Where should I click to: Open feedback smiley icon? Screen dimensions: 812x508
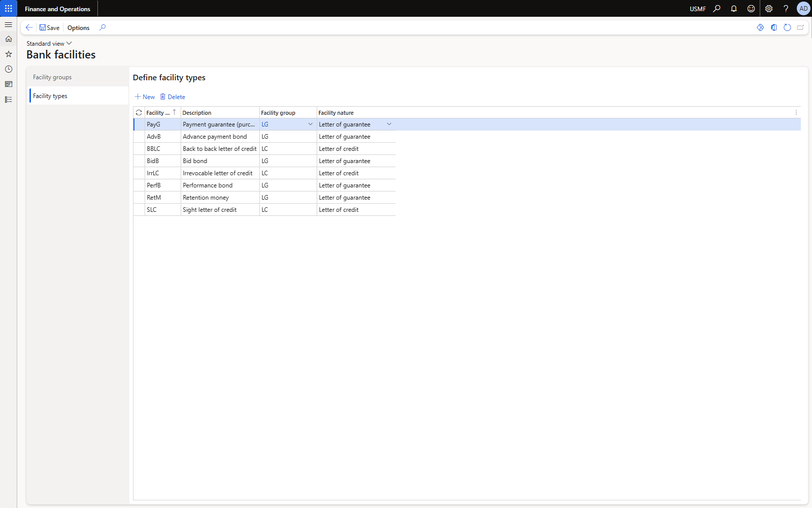(x=751, y=9)
